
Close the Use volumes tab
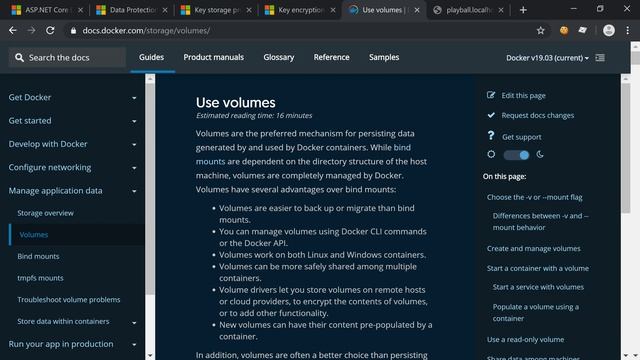coord(417,10)
